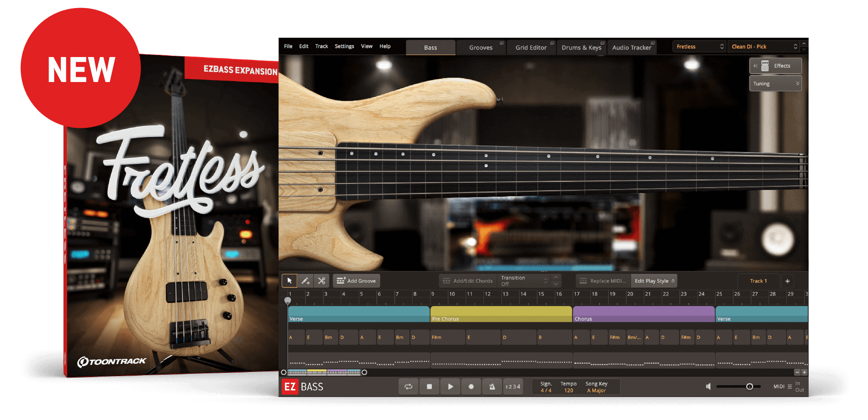Click the timeline overview minimap
The height and width of the screenshot is (420, 868).
coord(324,372)
